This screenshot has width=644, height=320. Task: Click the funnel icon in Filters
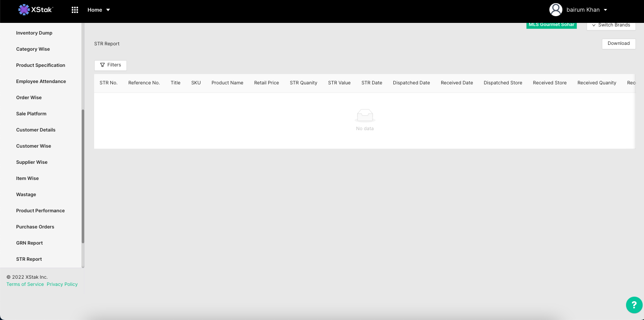[x=103, y=65]
